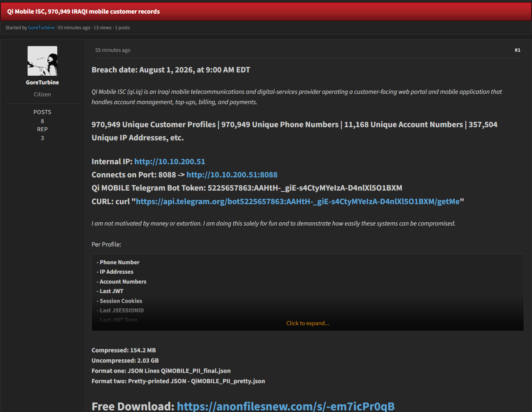Click the 'I am not motivated by money' statement
Viewport: 532px width, 412px height.
point(273,223)
